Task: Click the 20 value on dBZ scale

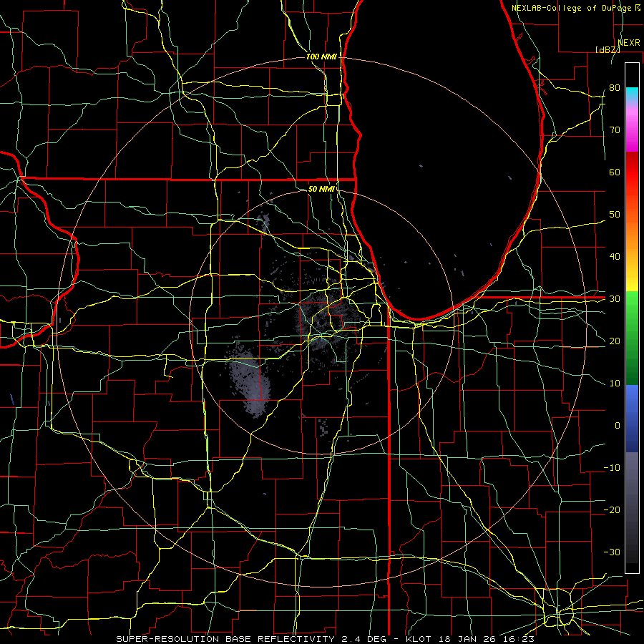Action: pyautogui.click(x=615, y=341)
